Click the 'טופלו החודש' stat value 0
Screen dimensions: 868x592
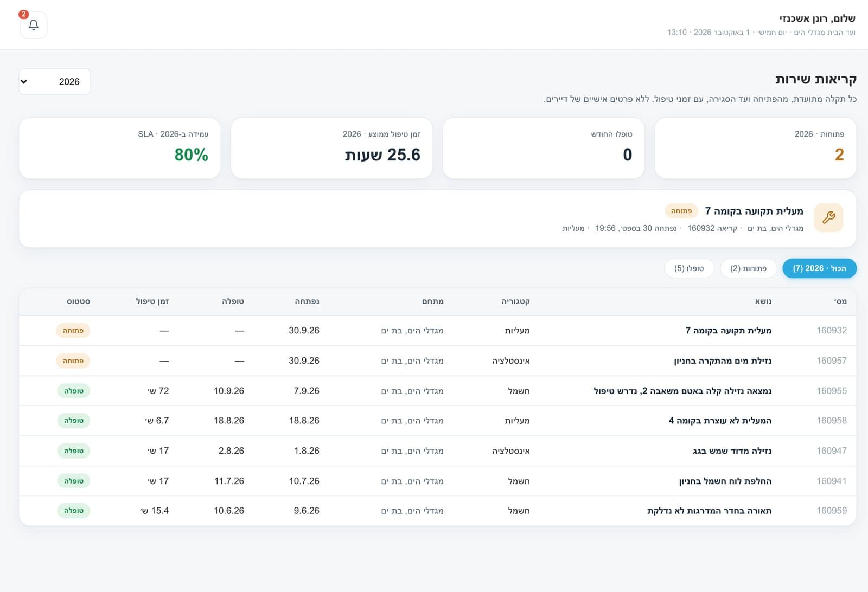pyautogui.click(x=628, y=155)
